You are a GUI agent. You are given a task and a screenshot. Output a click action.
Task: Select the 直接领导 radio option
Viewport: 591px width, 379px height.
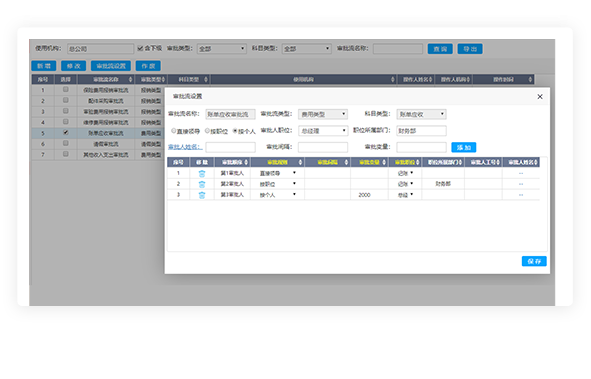point(174,131)
